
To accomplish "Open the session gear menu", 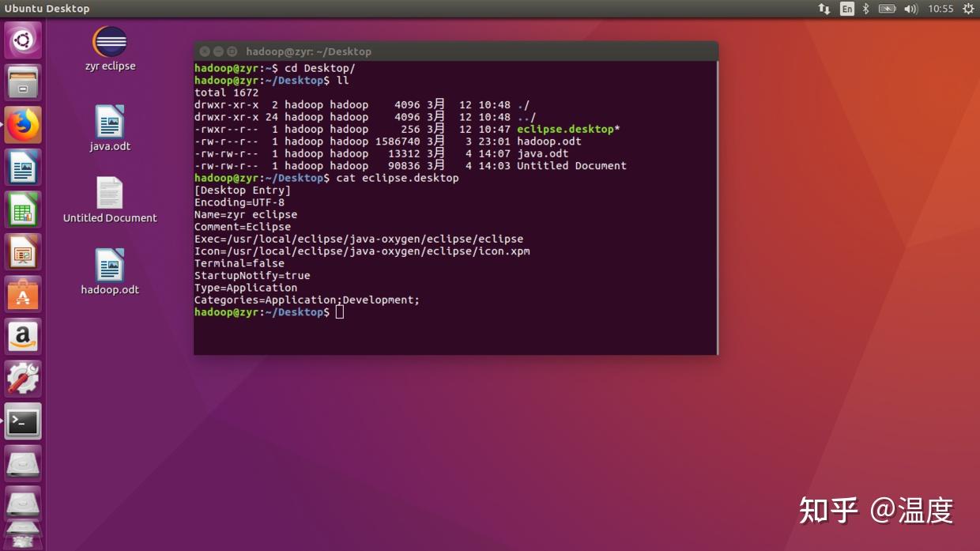I will 969,9.
